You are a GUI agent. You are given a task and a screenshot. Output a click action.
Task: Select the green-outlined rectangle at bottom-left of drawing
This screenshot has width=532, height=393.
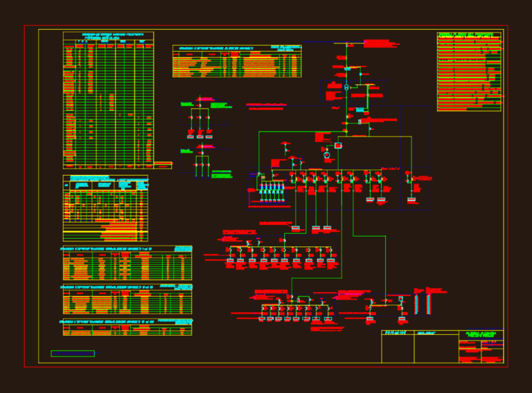tap(73, 354)
